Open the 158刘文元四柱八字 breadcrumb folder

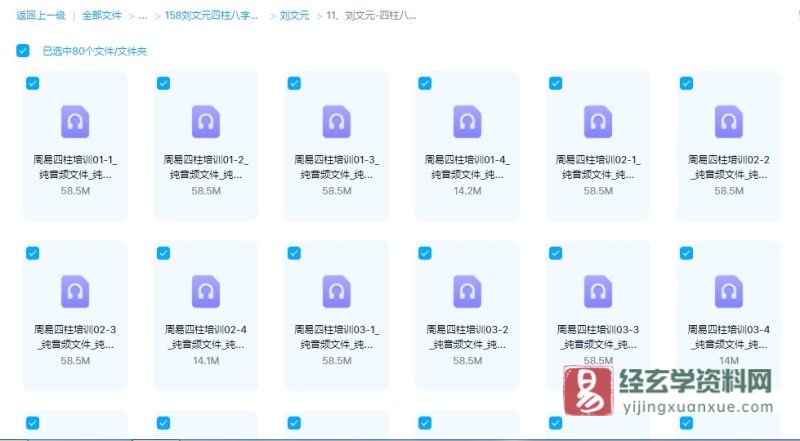(x=211, y=16)
